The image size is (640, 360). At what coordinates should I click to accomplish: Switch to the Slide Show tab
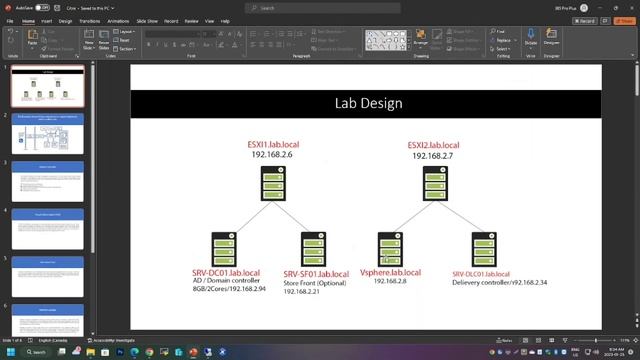tap(147, 21)
